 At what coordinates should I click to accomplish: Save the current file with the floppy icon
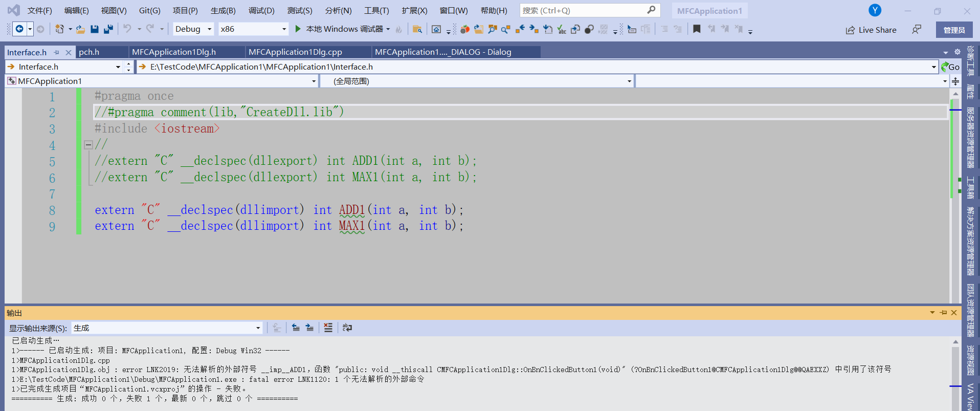(95, 29)
